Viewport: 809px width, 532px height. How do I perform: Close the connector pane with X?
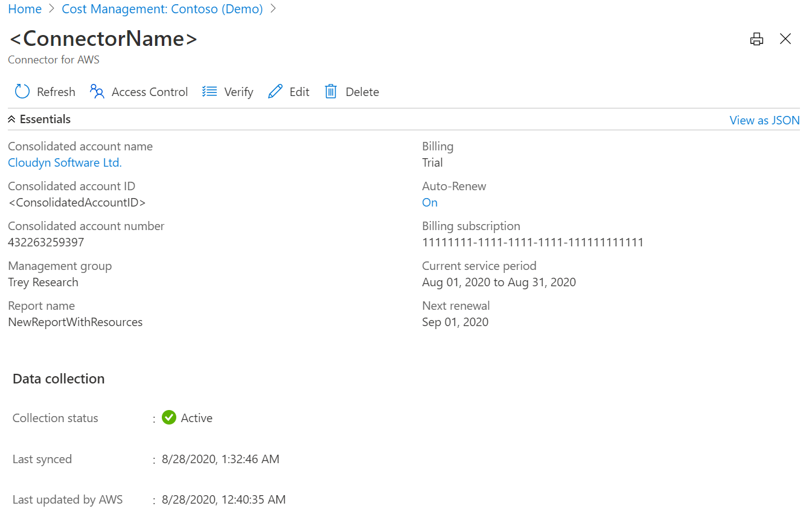coord(785,39)
